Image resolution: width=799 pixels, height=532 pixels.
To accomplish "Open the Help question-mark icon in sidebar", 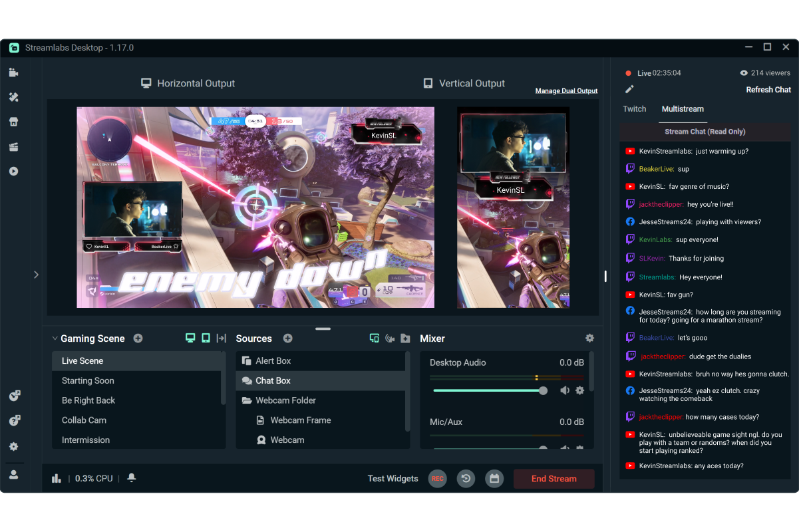I will pos(14,420).
